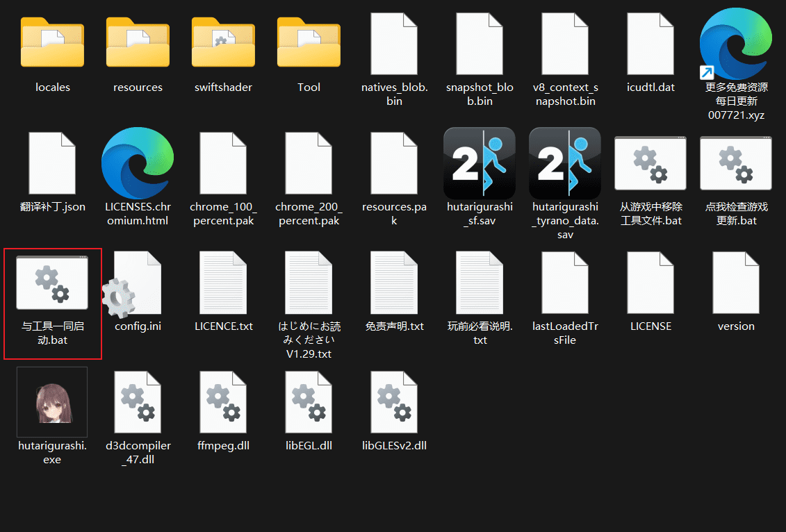
Task: Select hutarigurashi_tyrano_data.sav file icon
Action: coord(565,163)
